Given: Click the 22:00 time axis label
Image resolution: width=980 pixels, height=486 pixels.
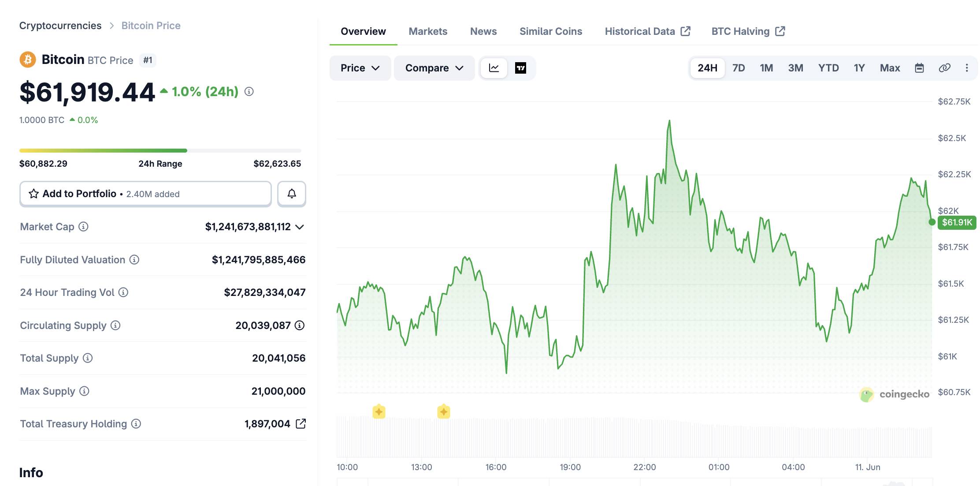Looking at the screenshot, I should click(x=644, y=467).
